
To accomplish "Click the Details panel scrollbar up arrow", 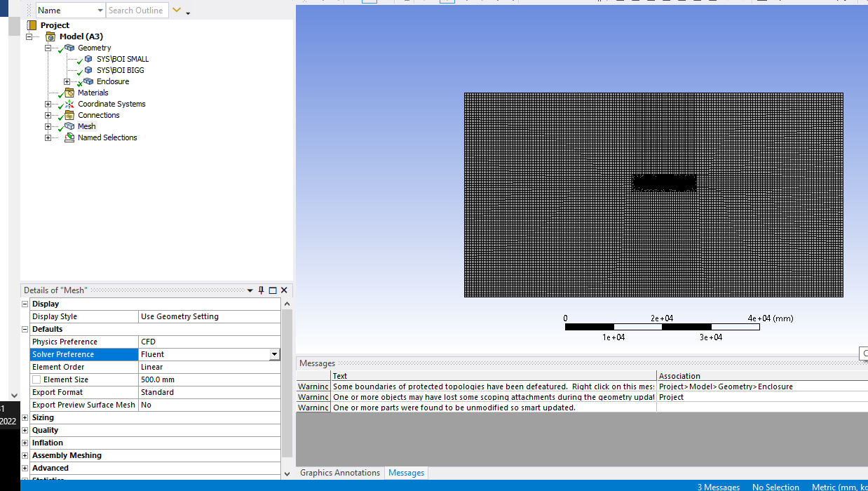I will [x=287, y=304].
